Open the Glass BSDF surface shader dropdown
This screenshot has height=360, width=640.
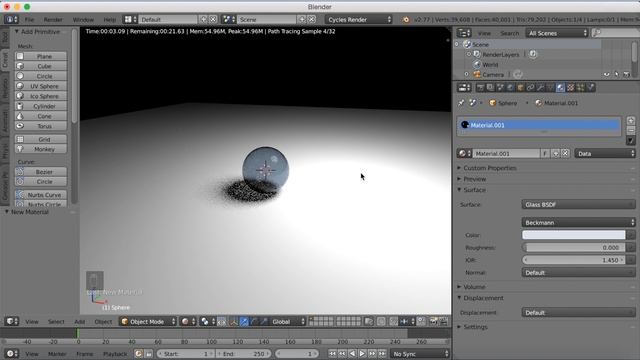click(x=578, y=204)
